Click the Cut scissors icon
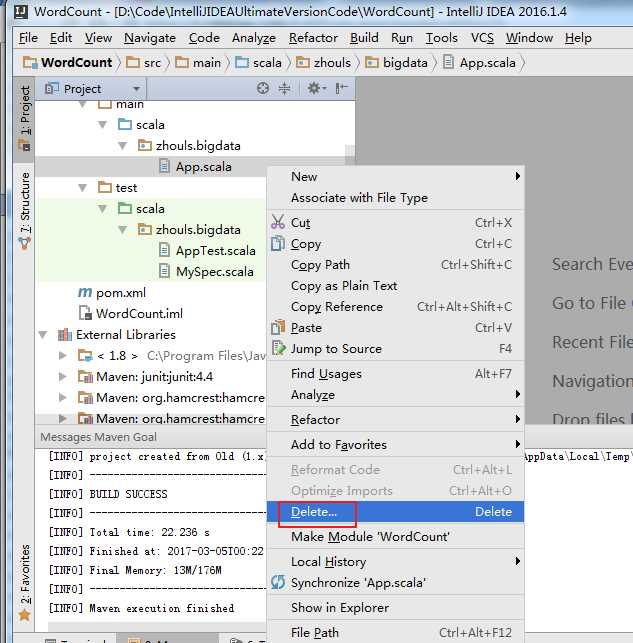 (x=278, y=222)
